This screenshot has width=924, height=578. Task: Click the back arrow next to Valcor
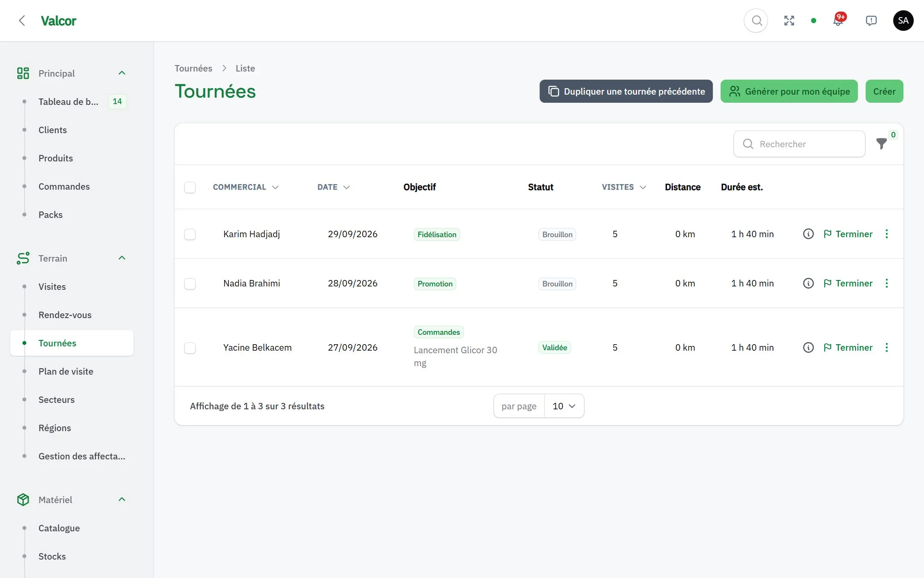click(x=22, y=21)
